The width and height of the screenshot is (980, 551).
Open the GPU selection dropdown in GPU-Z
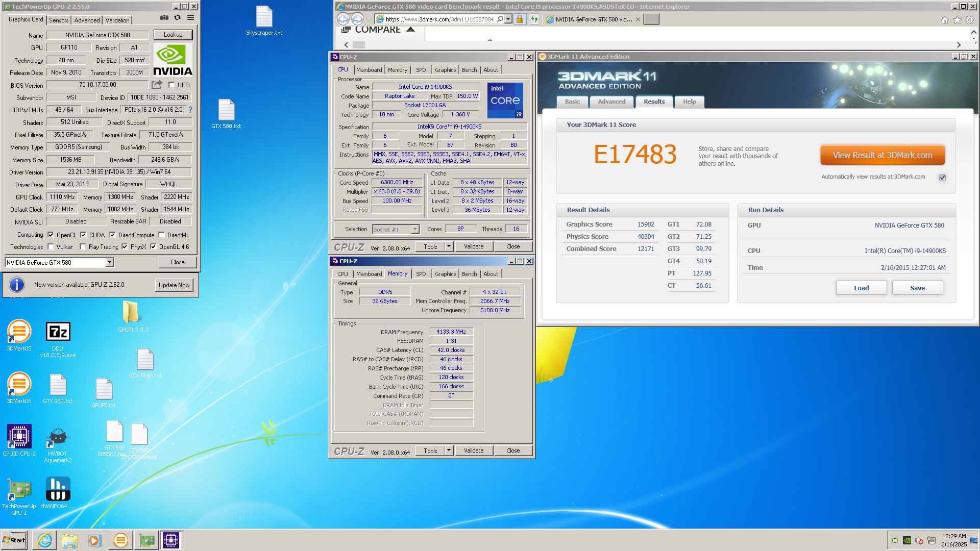pos(109,262)
